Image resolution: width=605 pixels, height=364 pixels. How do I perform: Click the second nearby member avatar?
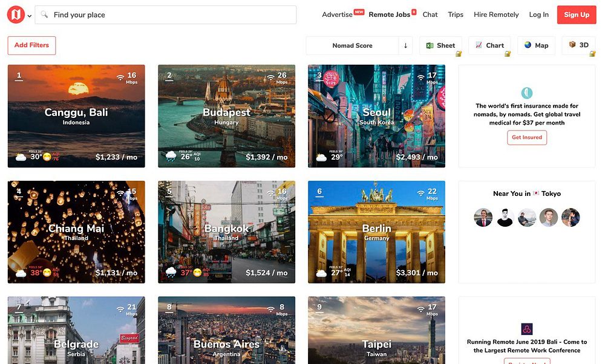(x=505, y=218)
